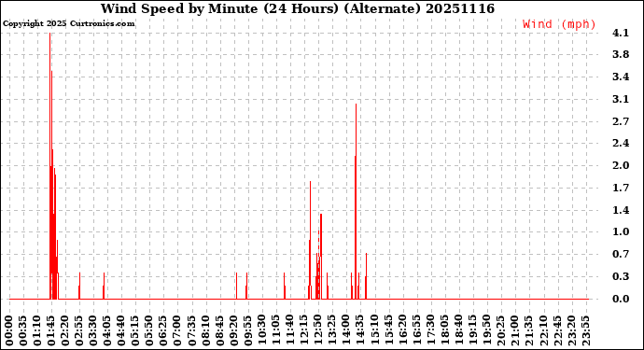The width and height of the screenshot is (644, 350).
Task: Click the 1.4 y-axis label
Action: [x=621, y=210]
